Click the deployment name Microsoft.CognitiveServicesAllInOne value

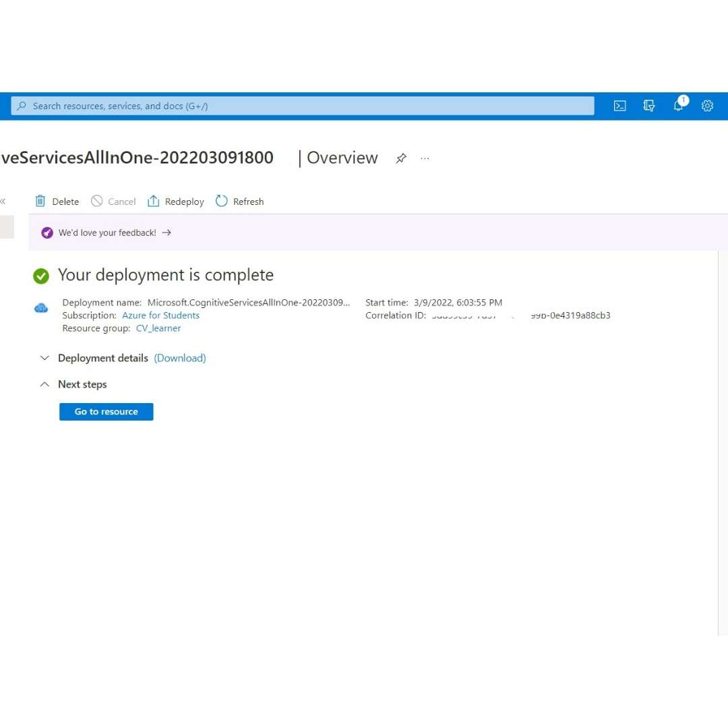[249, 303]
